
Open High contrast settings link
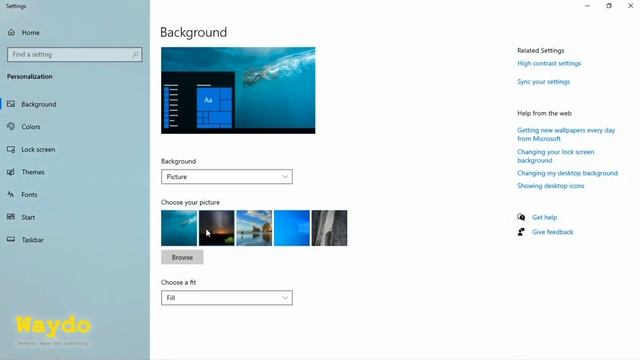tap(549, 63)
